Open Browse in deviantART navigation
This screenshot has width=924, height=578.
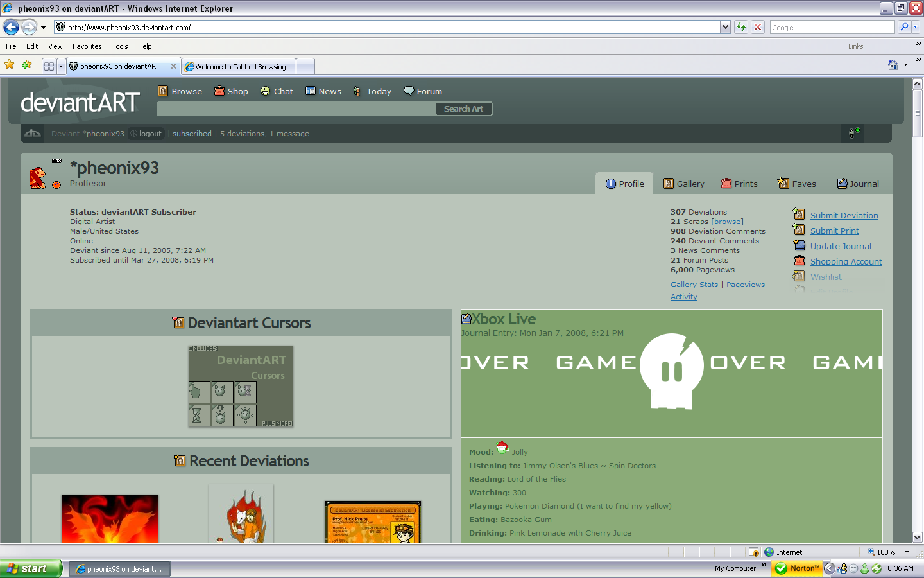coord(180,91)
